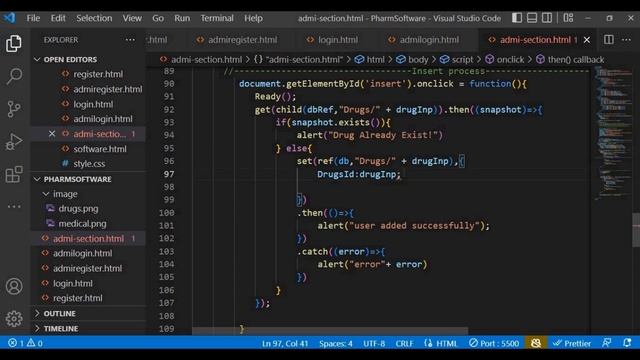This screenshot has height=360, width=640.
Task: Open the notifications bell
Action: (x=627, y=343)
